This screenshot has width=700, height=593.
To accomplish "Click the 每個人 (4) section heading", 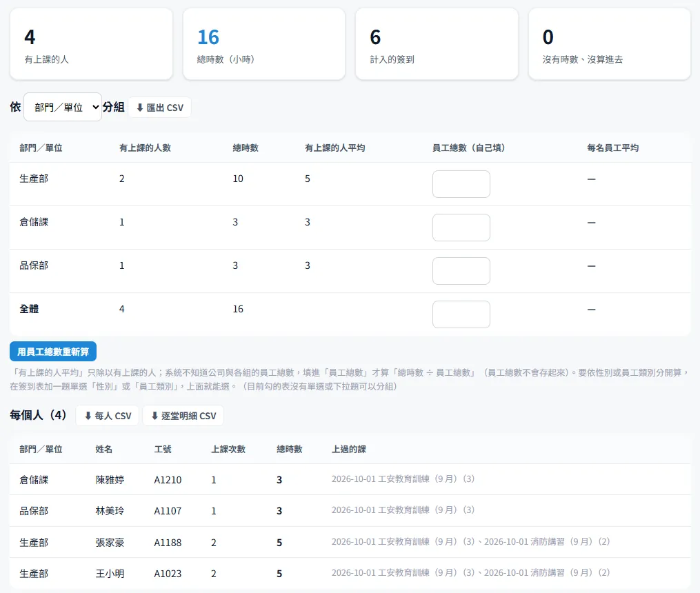I will point(39,415).
